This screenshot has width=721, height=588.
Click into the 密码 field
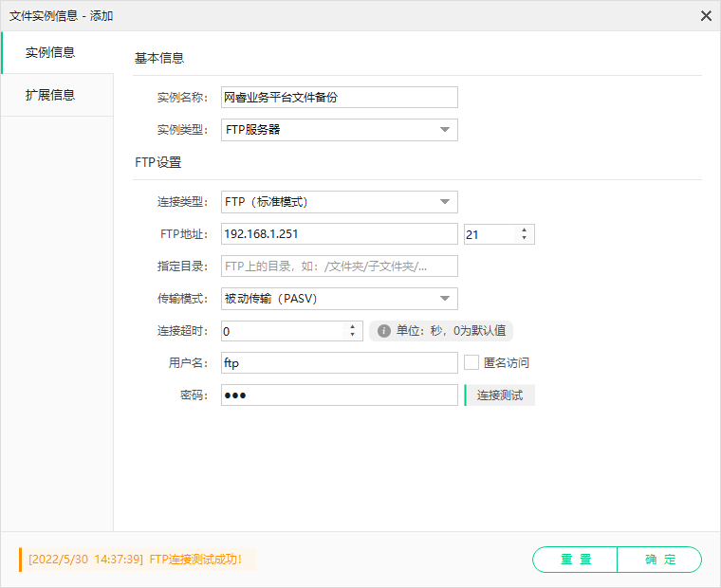(339, 395)
